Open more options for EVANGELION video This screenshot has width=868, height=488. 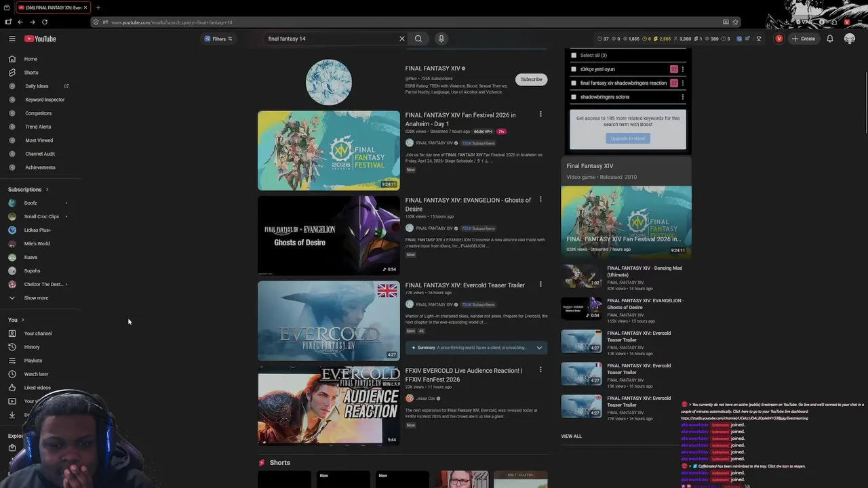pos(540,199)
